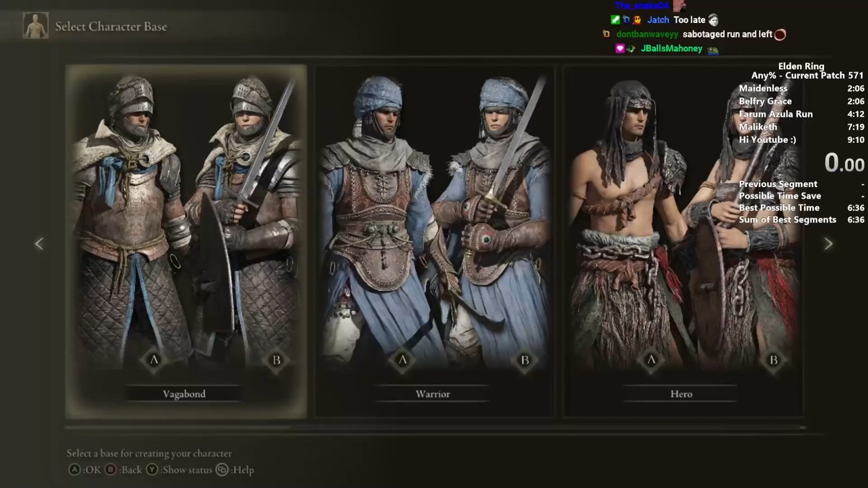Show next character bases with right arrow
The height and width of the screenshot is (488, 868).
click(828, 244)
